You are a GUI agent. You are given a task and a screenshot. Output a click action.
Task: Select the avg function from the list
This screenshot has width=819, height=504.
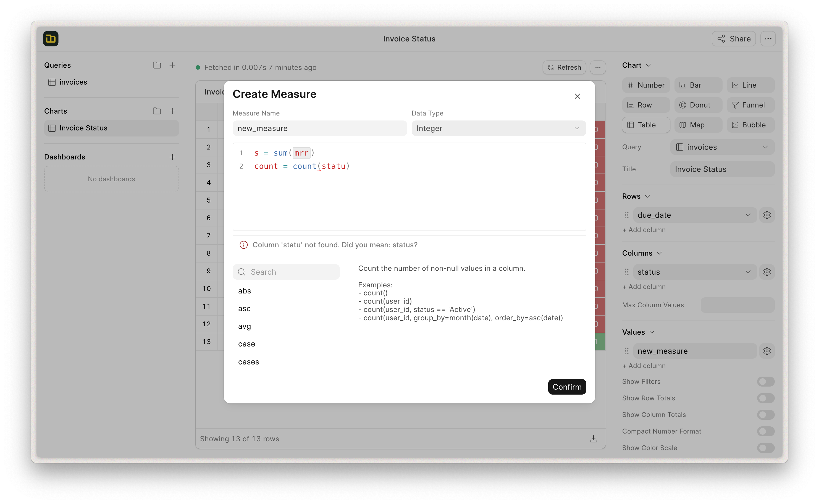coord(244,326)
